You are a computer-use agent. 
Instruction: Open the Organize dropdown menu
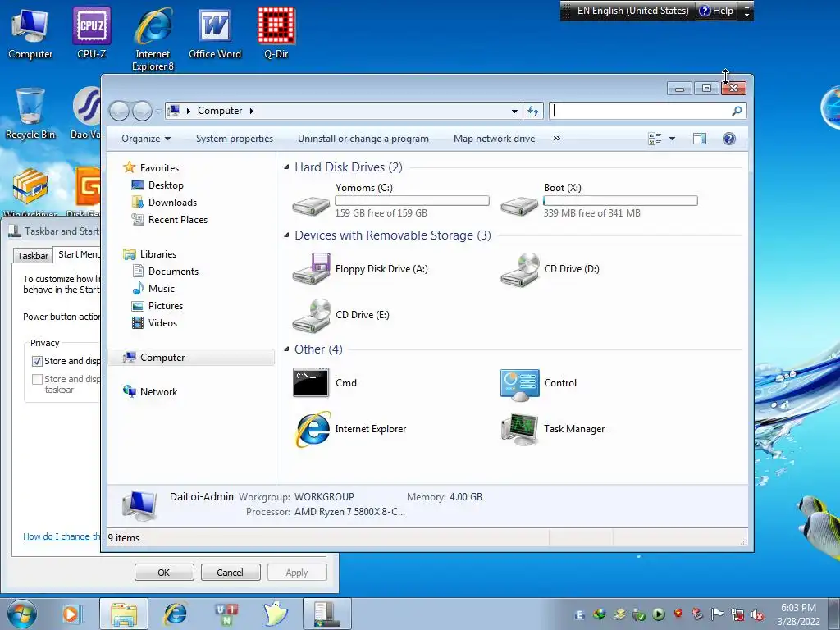tap(146, 139)
